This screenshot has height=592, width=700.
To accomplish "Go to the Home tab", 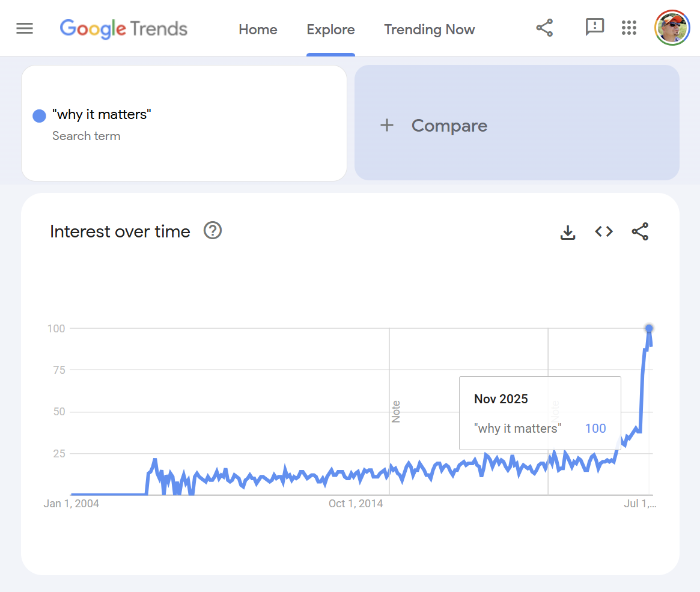I will point(258,29).
